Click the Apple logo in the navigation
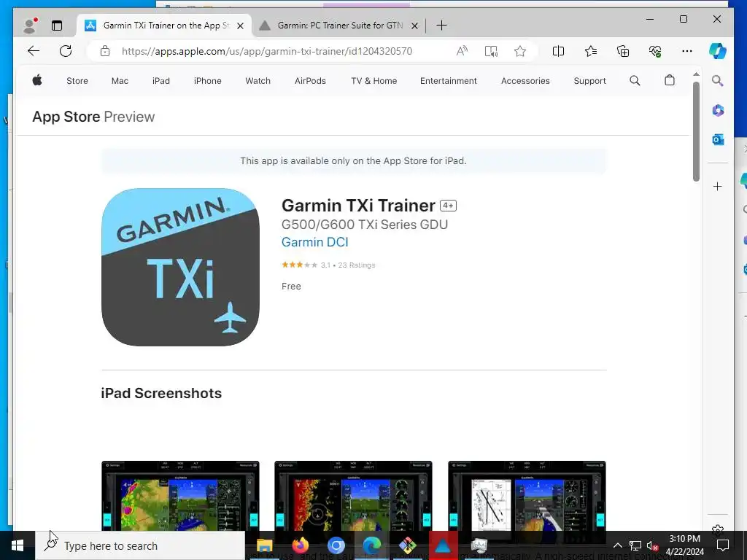 (37, 80)
